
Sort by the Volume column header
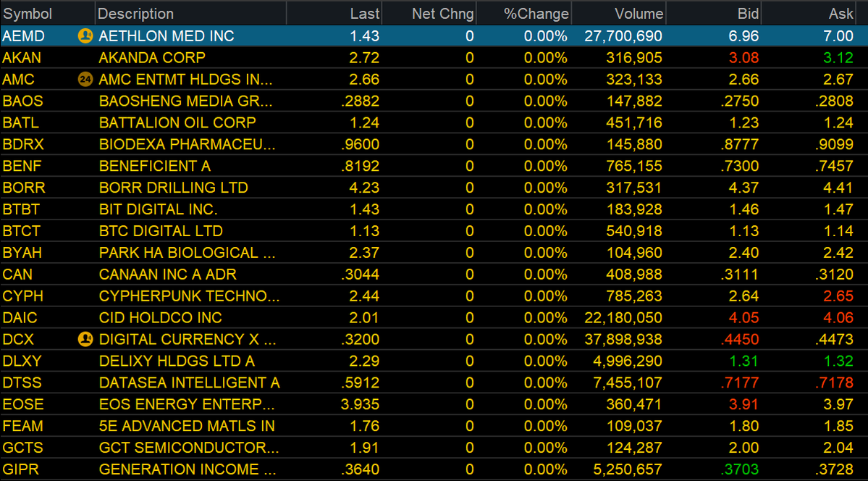pyautogui.click(x=618, y=13)
